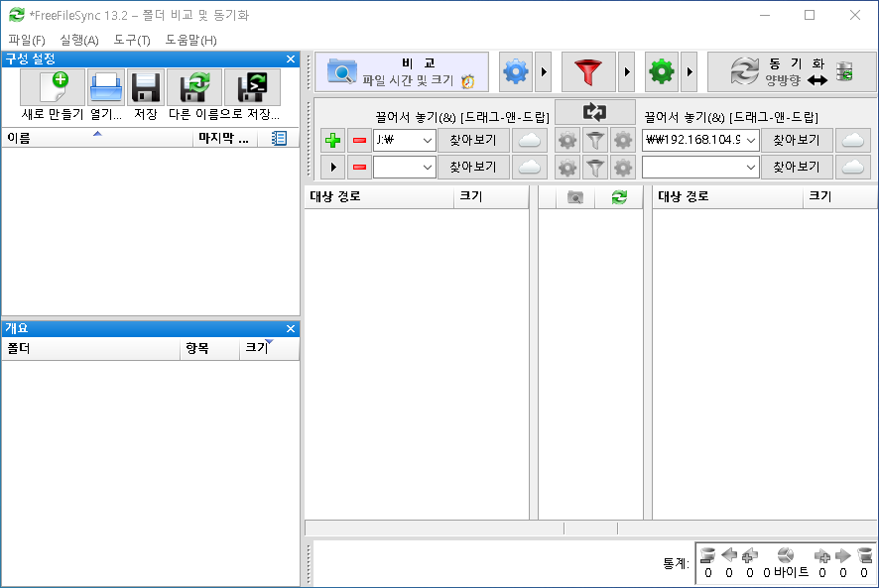This screenshot has width=879, height=588.
Task: Open local filter funnel, second pair
Action: point(595,167)
